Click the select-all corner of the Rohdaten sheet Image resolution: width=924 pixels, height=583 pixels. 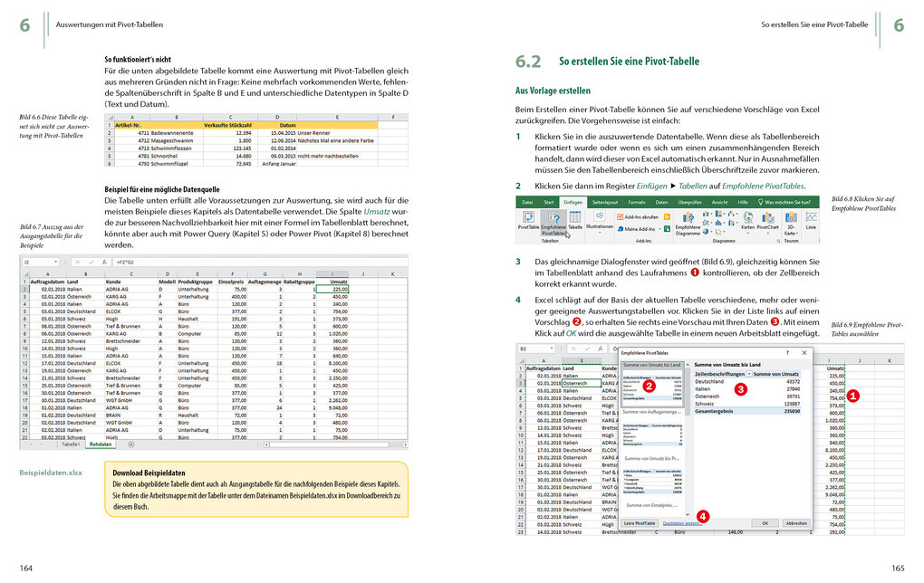pos(24,273)
